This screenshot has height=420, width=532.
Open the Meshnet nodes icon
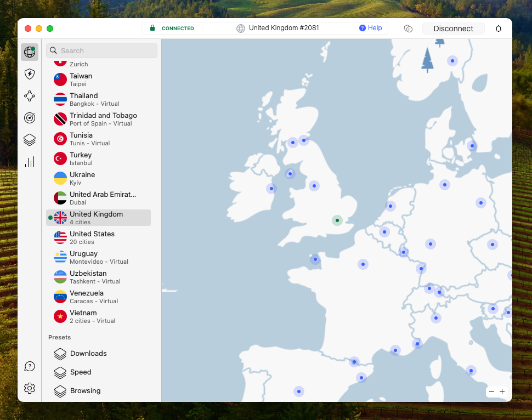coord(30,96)
